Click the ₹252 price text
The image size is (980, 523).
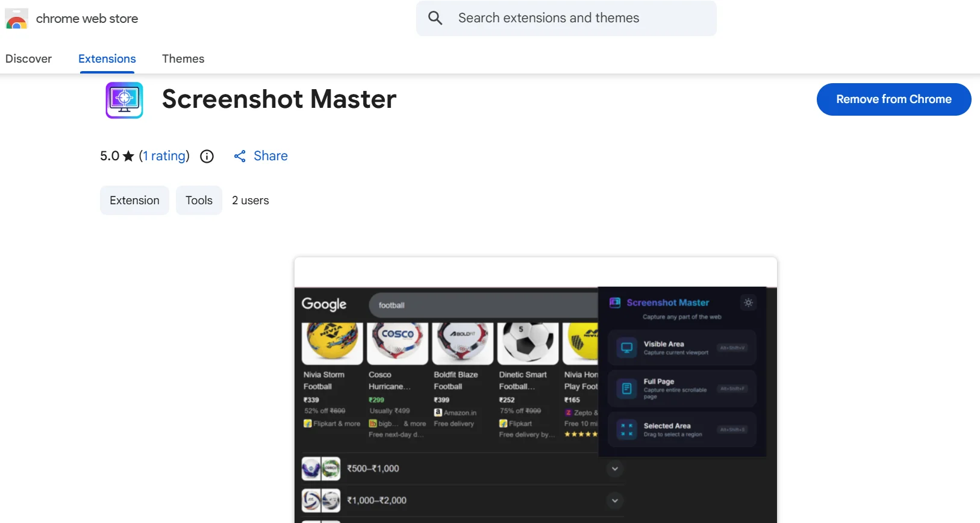(x=507, y=400)
